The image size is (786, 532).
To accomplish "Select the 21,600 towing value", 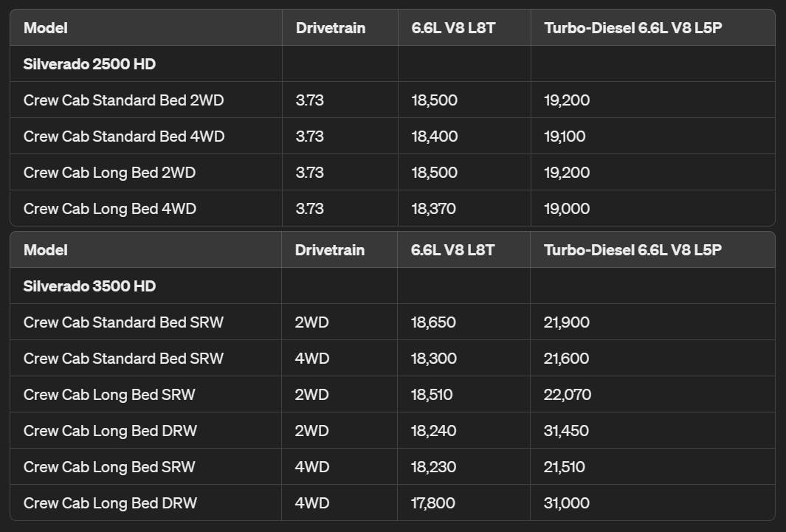I will click(567, 358).
